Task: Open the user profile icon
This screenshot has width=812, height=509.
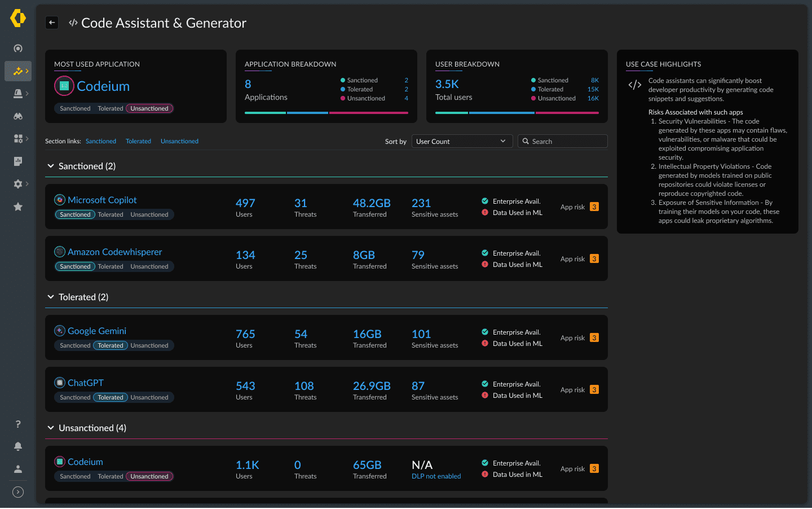Action: click(x=18, y=469)
